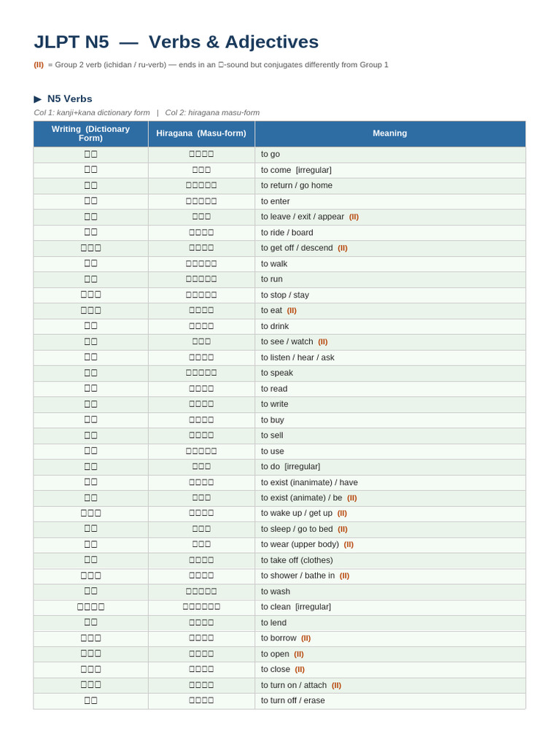
Task: Click the 'Writing (Dictionary Form)' column header
Action: point(90,133)
